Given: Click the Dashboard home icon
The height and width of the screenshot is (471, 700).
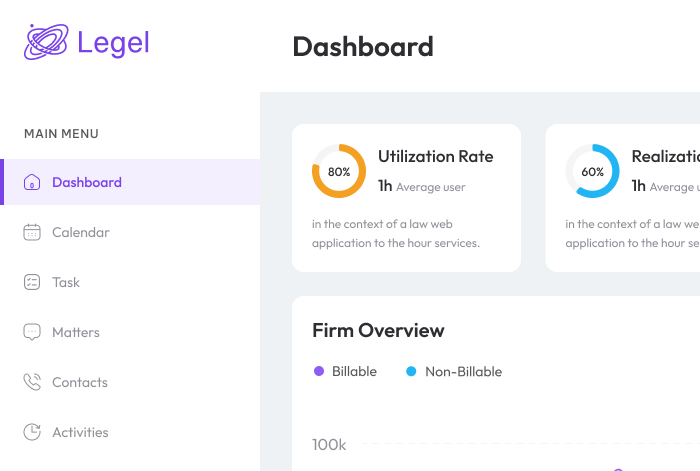Looking at the screenshot, I should 32,182.
